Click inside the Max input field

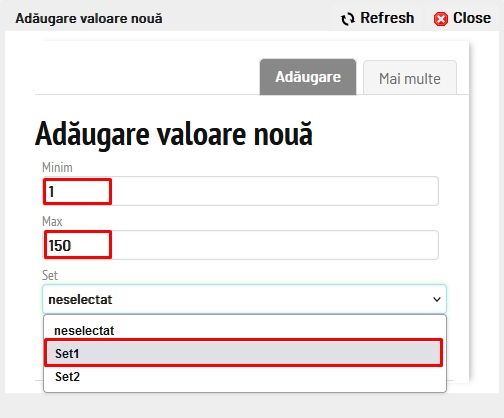(240, 245)
